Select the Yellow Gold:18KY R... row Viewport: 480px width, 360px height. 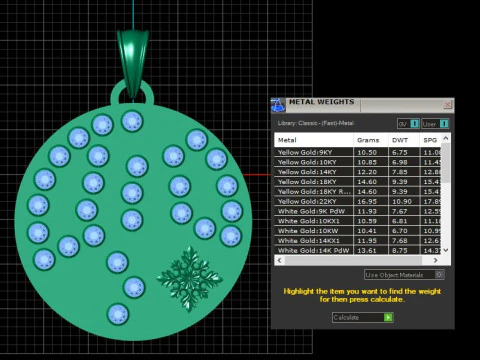(358, 192)
